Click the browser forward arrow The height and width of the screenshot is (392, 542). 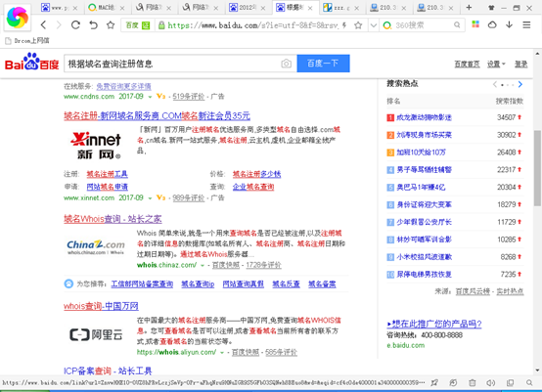tap(59, 24)
